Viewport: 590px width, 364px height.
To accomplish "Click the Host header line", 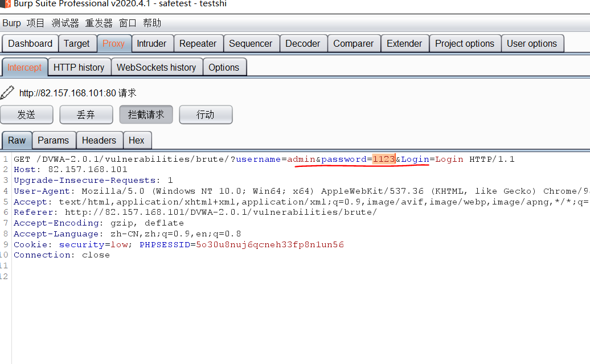I will pyautogui.click(x=71, y=169).
